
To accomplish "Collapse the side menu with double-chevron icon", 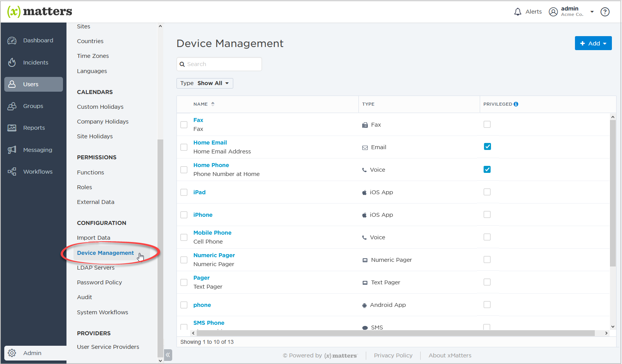I will 168,355.
